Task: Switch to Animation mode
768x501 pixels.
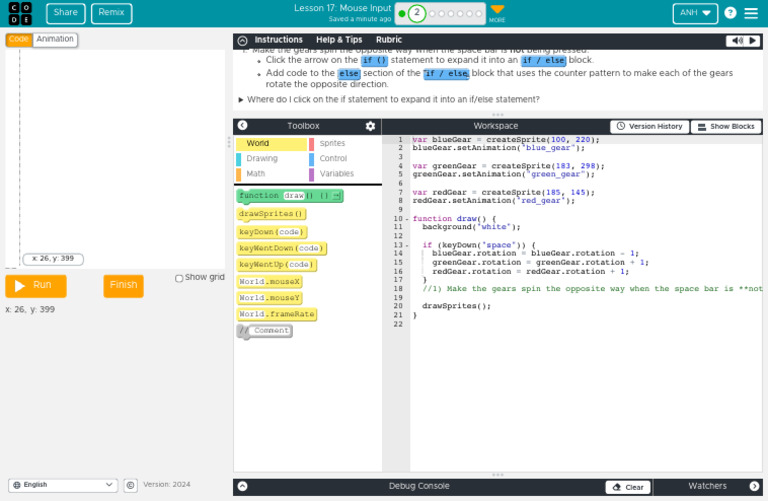Action: point(55,40)
